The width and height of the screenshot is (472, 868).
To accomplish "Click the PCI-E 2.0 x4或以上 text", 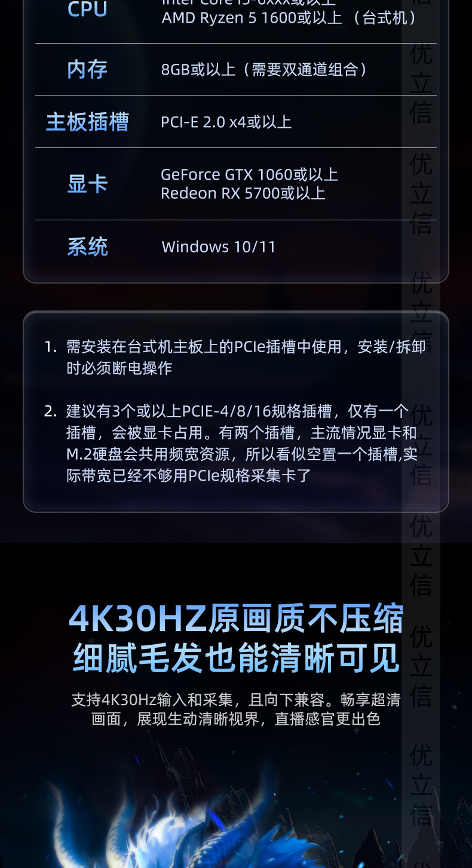I will click(x=226, y=122).
